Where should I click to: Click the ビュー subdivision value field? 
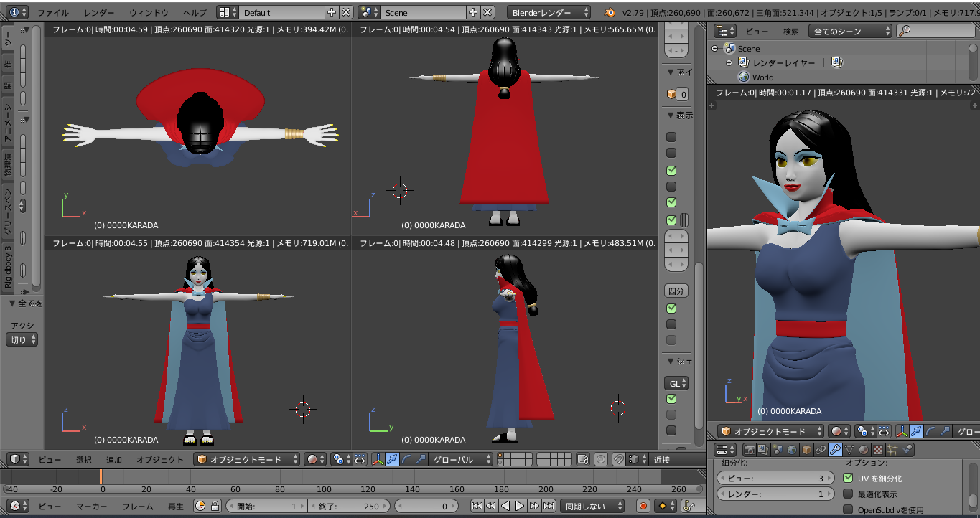click(x=774, y=478)
